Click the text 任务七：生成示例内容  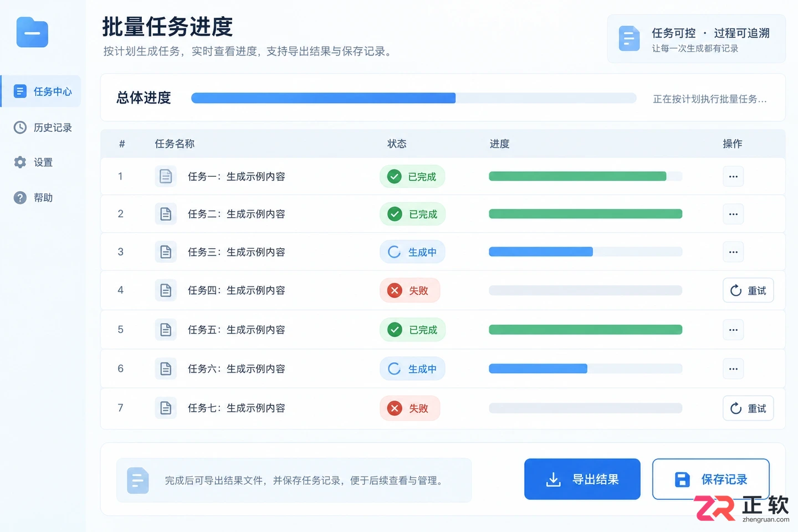(x=237, y=408)
